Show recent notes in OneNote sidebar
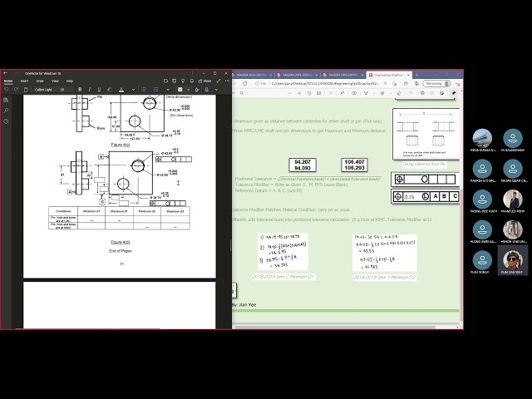532x399 pixels. coord(6,121)
